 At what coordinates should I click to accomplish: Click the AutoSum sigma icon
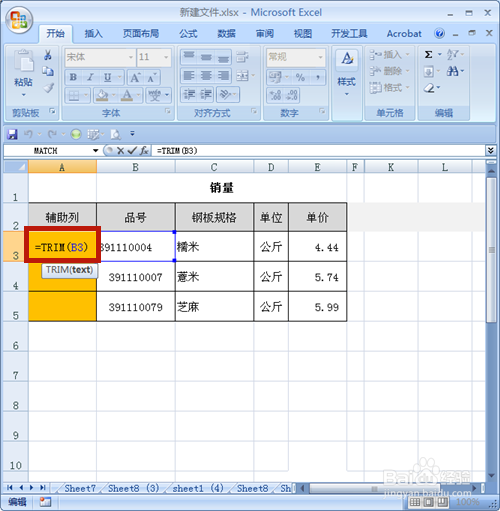429,54
